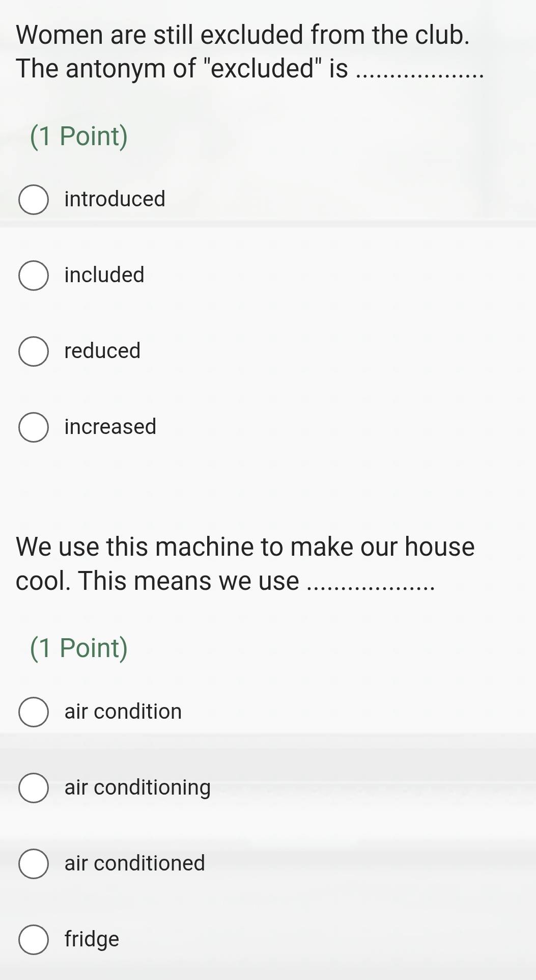This screenshot has height=980, width=536.
Task: Tap the "fridge" option text
Action: (92, 939)
